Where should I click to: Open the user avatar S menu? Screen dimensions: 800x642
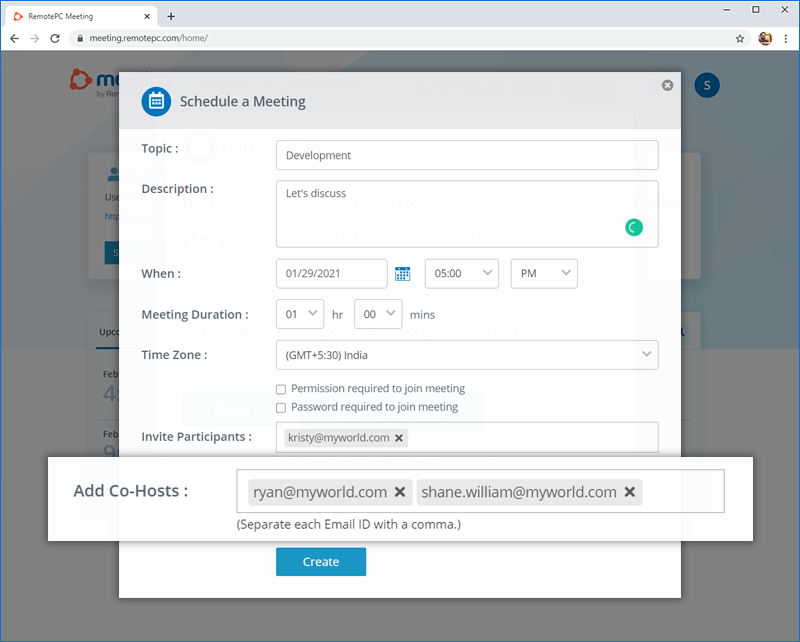point(707,85)
